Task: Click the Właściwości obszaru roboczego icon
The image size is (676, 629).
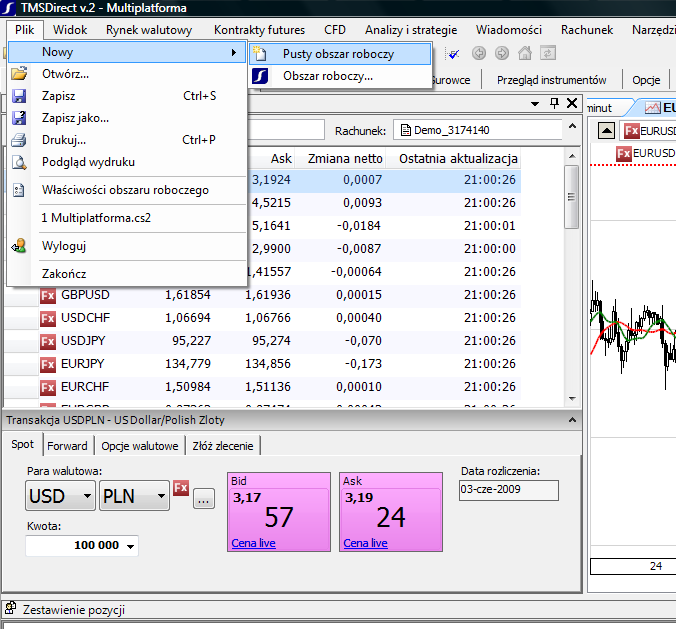Action: coord(19,190)
